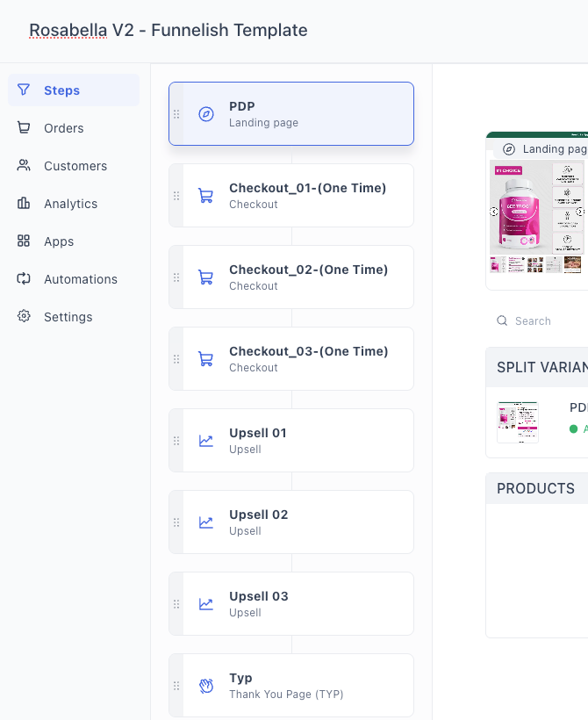Screen dimensions: 588x720
Task: Open the Customers section
Action: pos(74,166)
